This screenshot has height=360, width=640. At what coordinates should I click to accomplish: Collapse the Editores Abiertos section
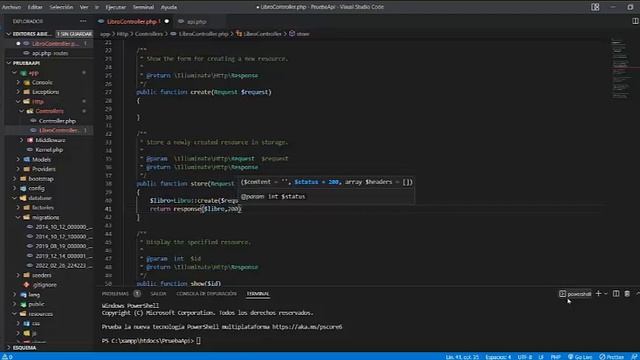coord(9,34)
